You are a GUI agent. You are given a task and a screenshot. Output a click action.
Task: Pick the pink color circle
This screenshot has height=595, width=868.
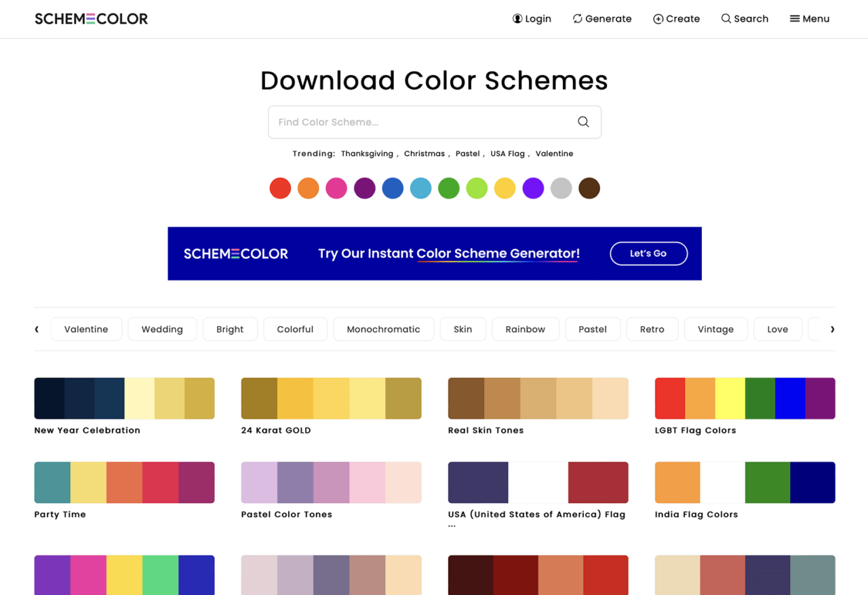(336, 188)
